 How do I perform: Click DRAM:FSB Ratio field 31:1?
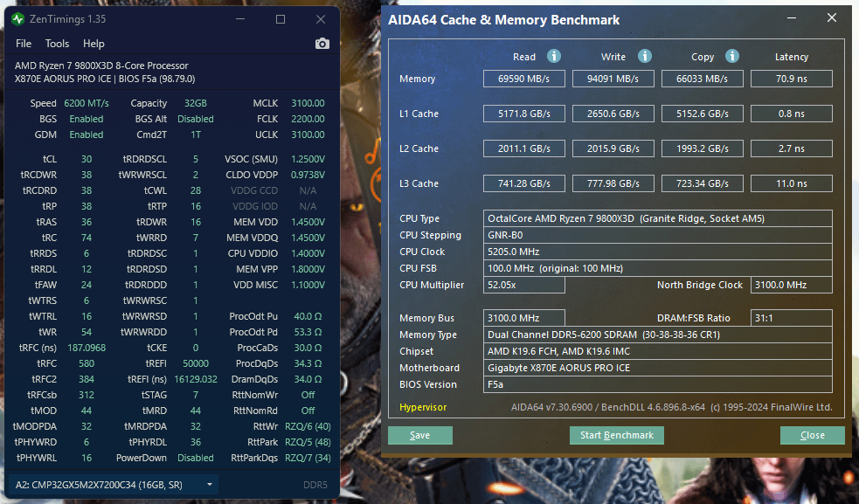pos(792,318)
